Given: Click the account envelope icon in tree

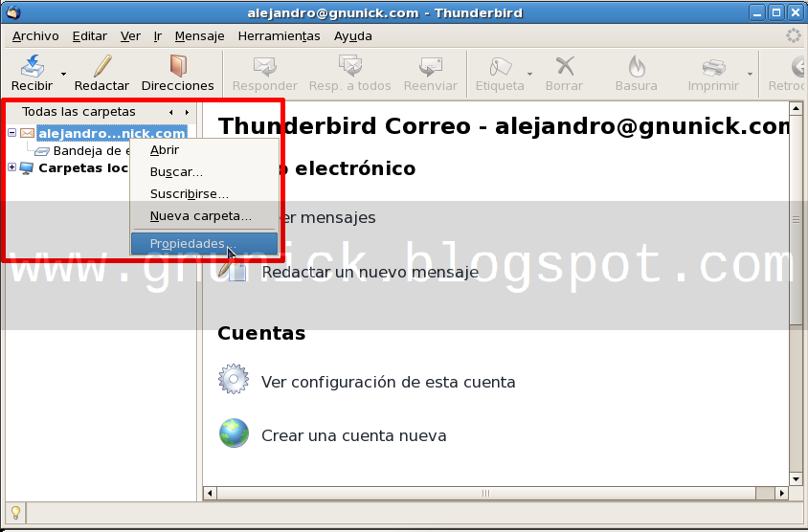Looking at the screenshot, I should [x=28, y=133].
